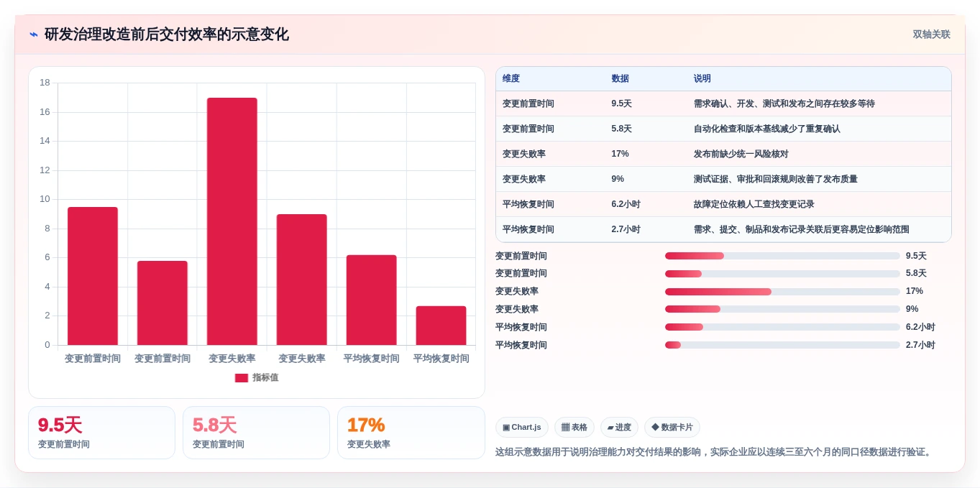Screen dimensions: 980x488
Task: Click the 维度 table column header
Action: [x=511, y=79]
